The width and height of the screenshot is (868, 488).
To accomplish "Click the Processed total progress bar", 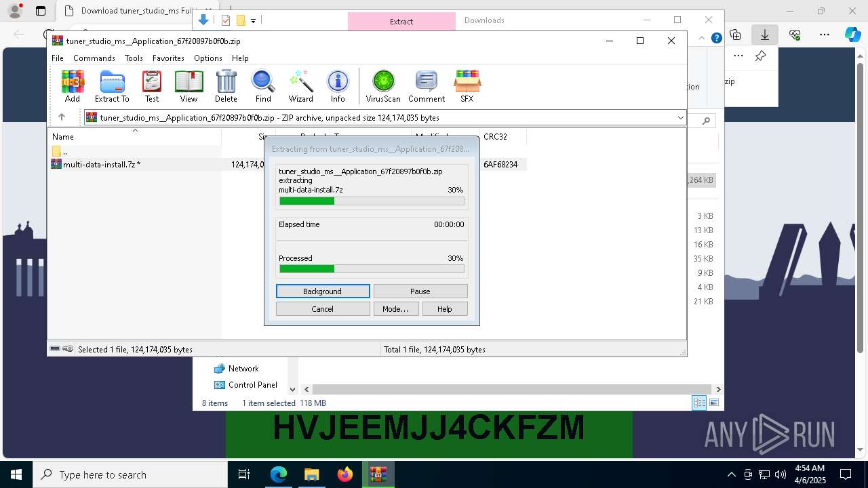I will coord(372,269).
